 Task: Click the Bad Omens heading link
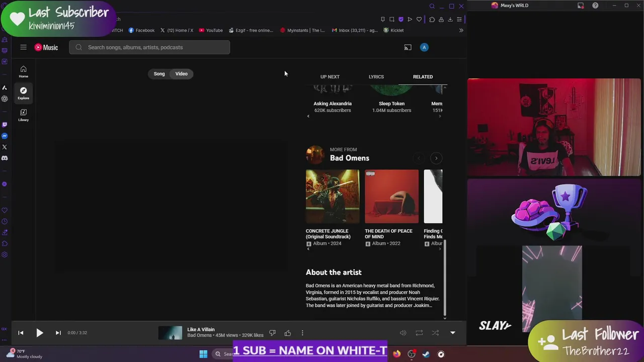coord(350,158)
